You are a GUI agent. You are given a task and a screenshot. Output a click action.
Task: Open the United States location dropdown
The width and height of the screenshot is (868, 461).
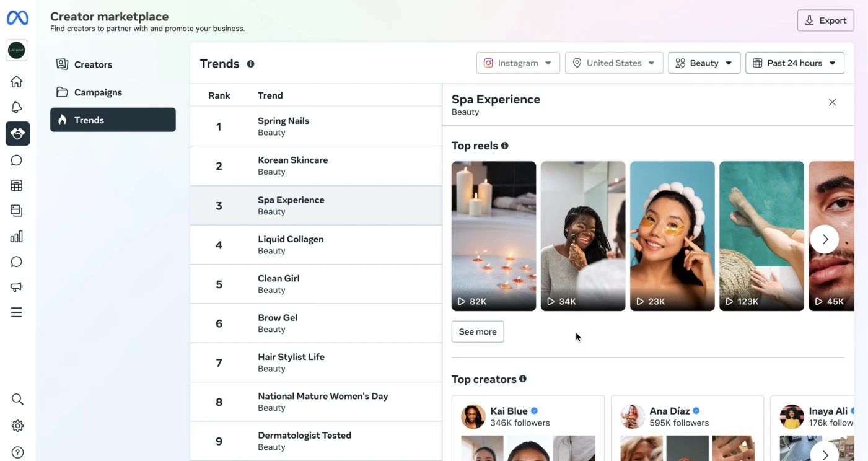click(x=614, y=63)
